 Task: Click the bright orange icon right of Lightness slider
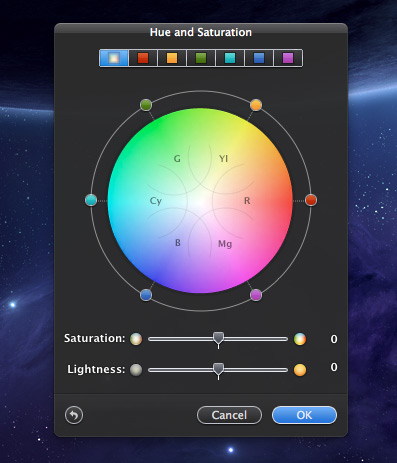pos(300,370)
